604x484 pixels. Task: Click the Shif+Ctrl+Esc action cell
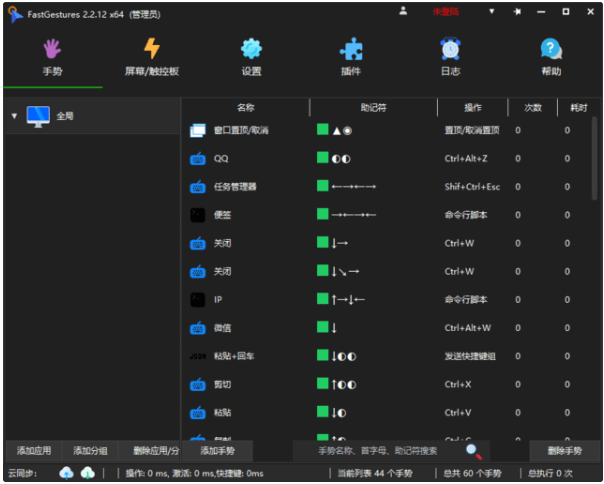pos(472,187)
